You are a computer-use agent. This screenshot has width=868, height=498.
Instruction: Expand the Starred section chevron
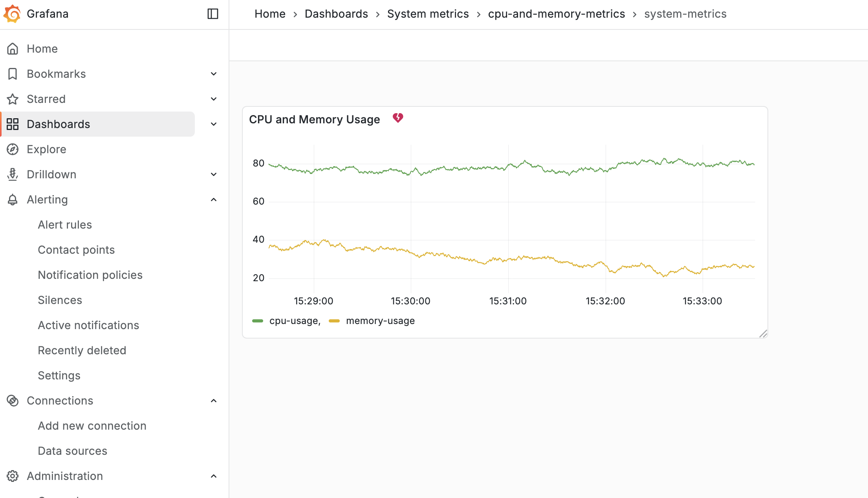pos(214,99)
